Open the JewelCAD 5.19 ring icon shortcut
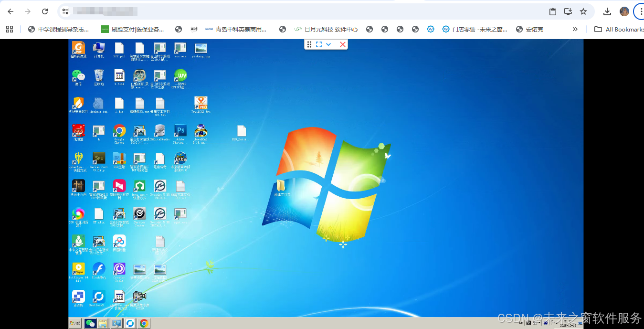Image resolution: width=644 pixels, height=329 pixels. click(201, 134)
